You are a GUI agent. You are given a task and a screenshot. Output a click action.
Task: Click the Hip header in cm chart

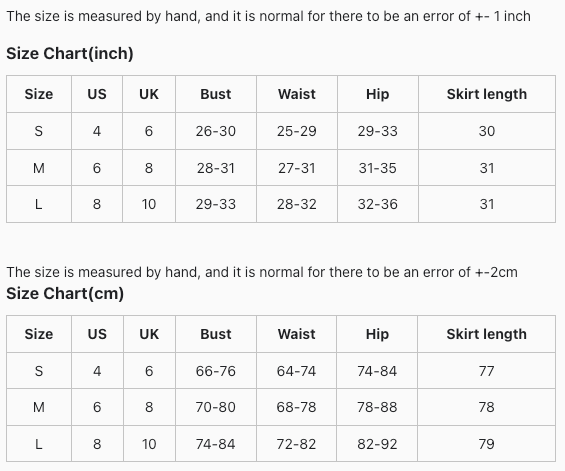pyautogui.click(x=377, y=334)
